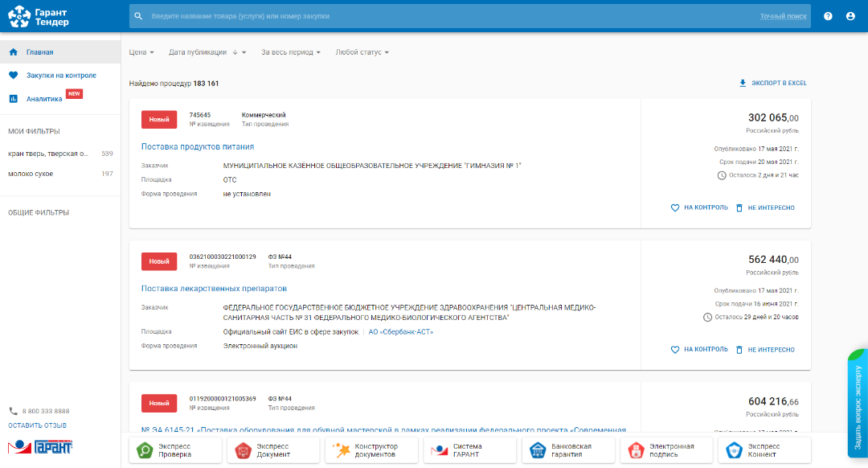The height and width of the screenshot is (468, 868).
Task: Select the saved filter кран тверь, тверская
Action: [60, 154]
